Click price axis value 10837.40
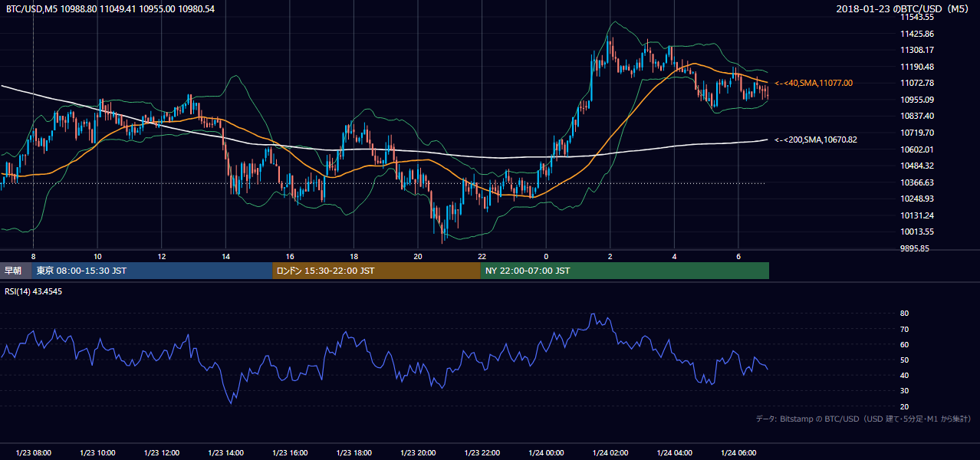This screenshot has height=460, width=980. [x=917, y=116]
